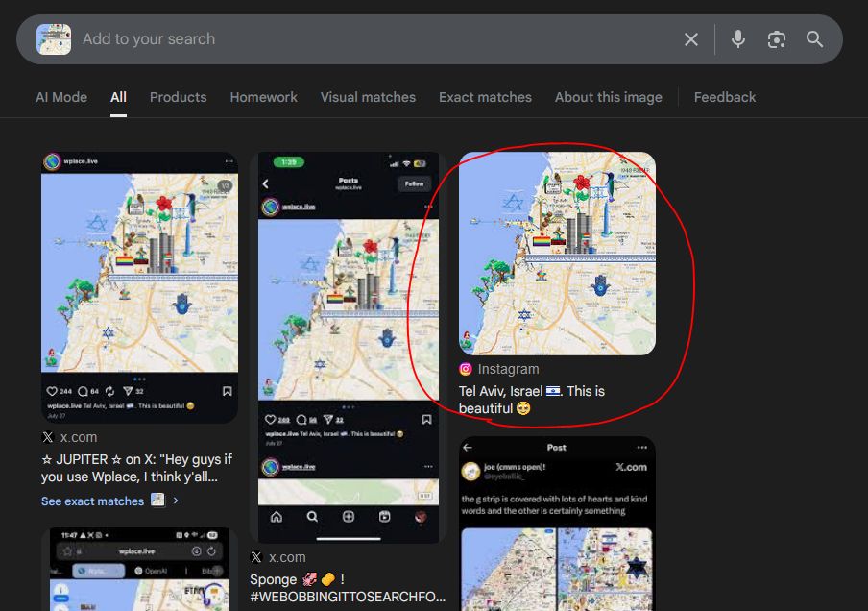Image resolution: width=868 pixels, height=611 pixels.
Task: Focus the 'Add to your search' field
Action: (x=376, y=39)
